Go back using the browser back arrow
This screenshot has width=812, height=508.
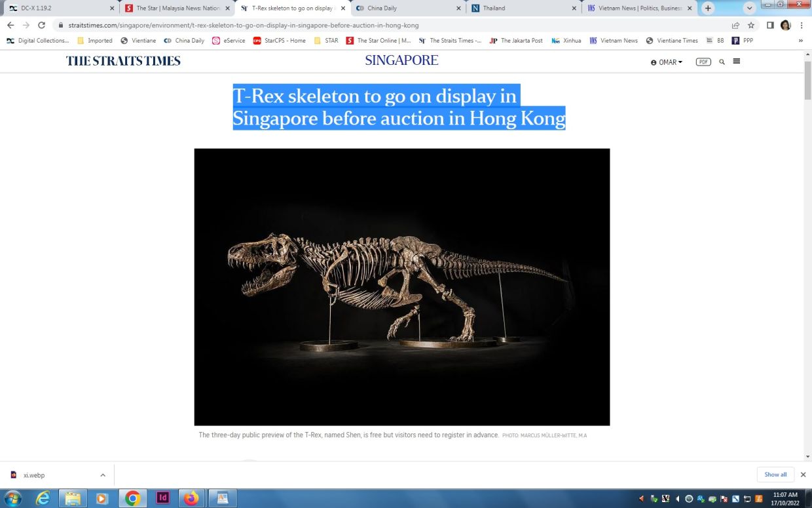10,25
